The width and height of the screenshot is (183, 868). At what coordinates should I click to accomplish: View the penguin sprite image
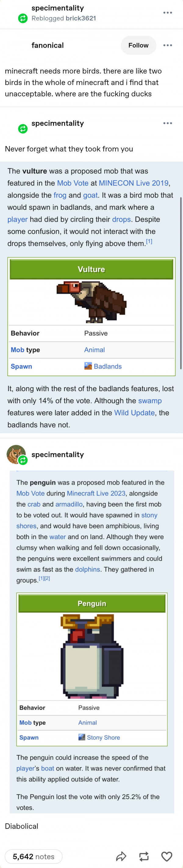click(x=92, y=656)
